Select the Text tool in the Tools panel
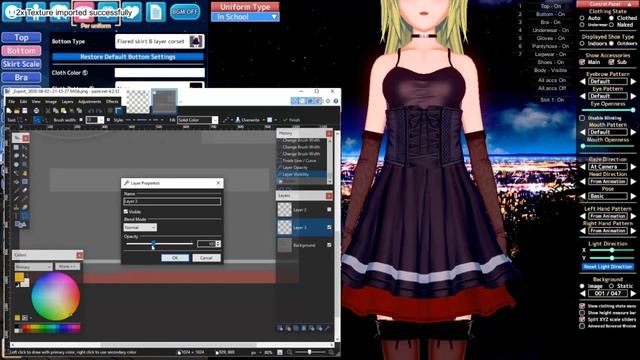This screenshot has width=640, height=360. coord(16,216)
